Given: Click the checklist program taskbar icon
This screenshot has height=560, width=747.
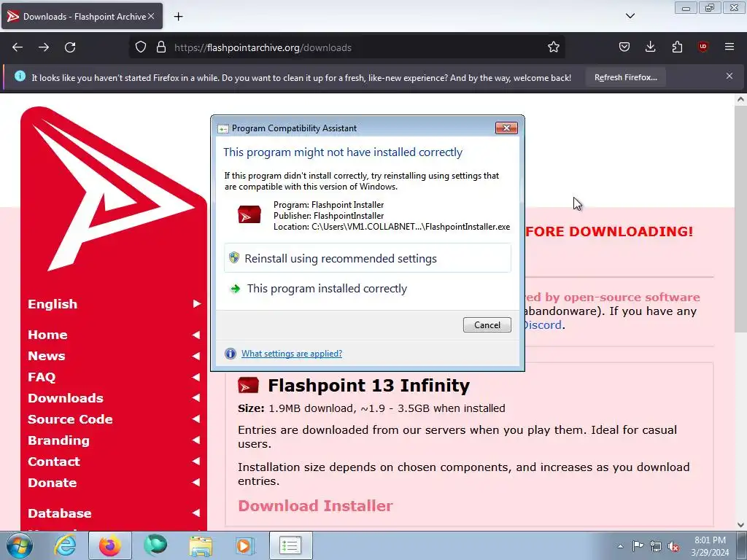Looking at the screenshot, I should click(290, 545).
